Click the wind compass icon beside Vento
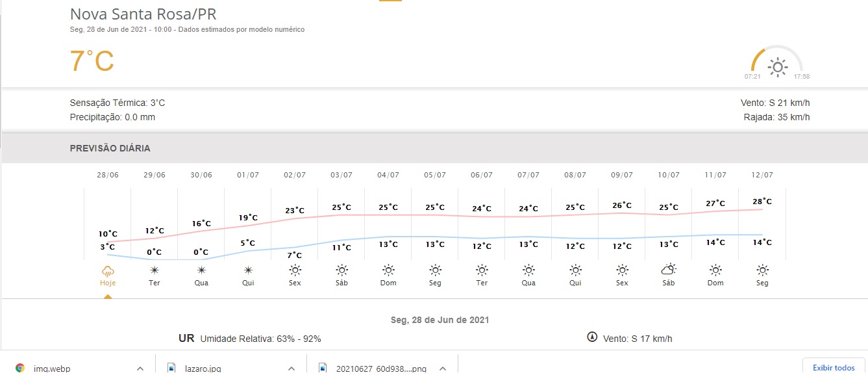Image resolution: width=868 pixels, height=390 pixels. pyautogui.click(x=591, y=337)
